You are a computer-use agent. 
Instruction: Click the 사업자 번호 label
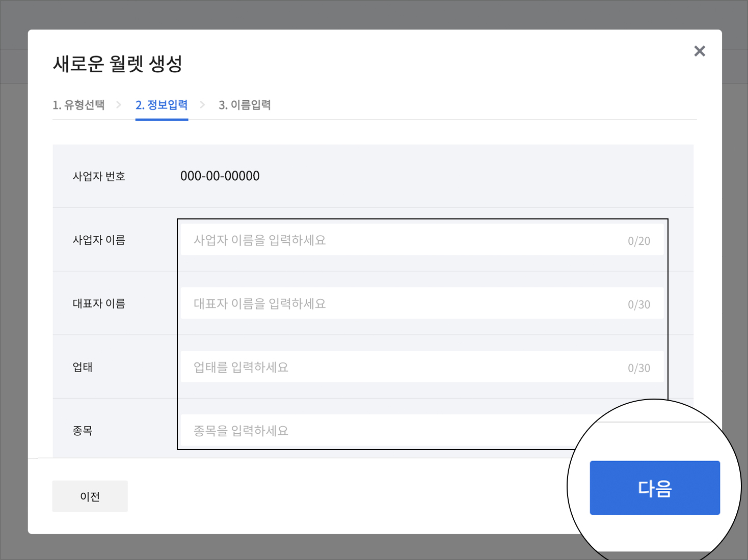(x=99, y=176)
